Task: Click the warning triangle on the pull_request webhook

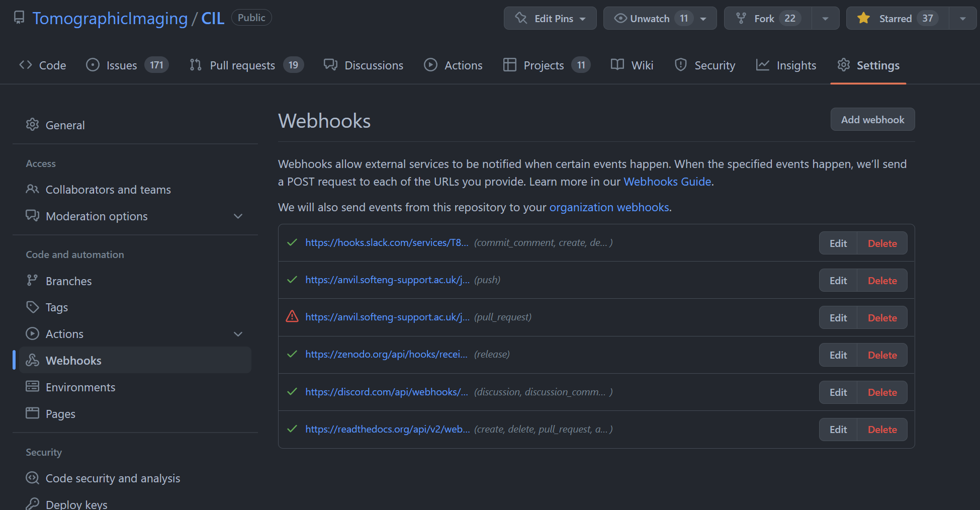Action: tap(292, 317)
